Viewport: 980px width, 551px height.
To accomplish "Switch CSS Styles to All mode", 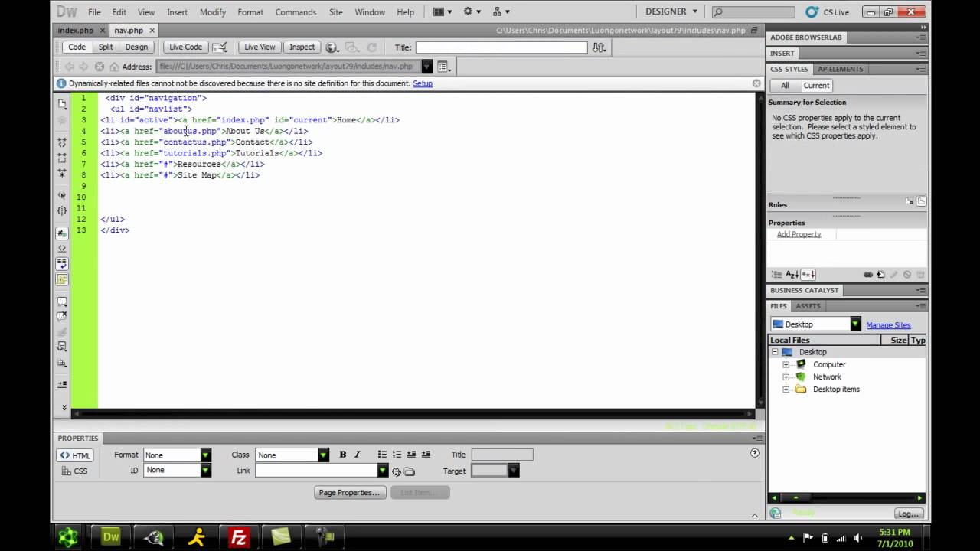I will click(785, 85).
